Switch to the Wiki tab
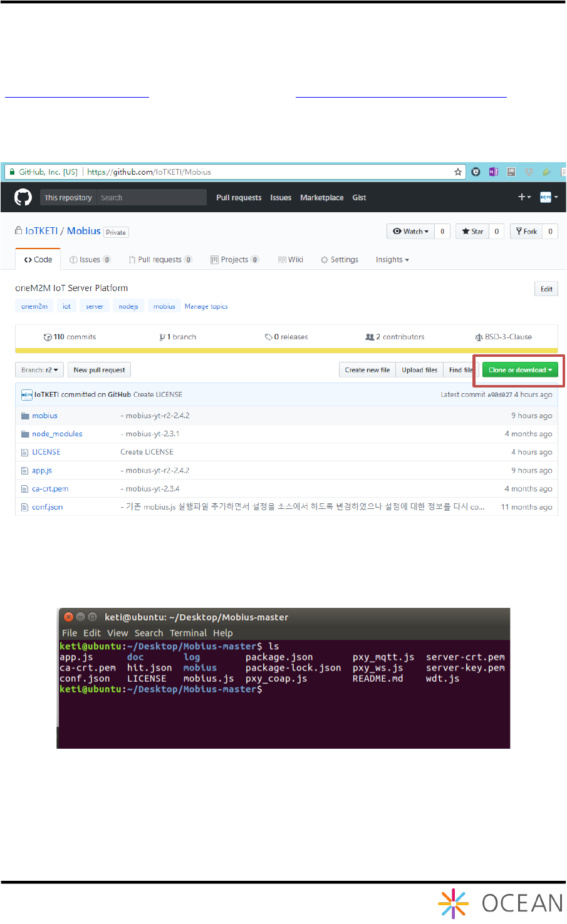Viewport: 567px width, 924px height. pyautogui.click(x=291, y=260)
